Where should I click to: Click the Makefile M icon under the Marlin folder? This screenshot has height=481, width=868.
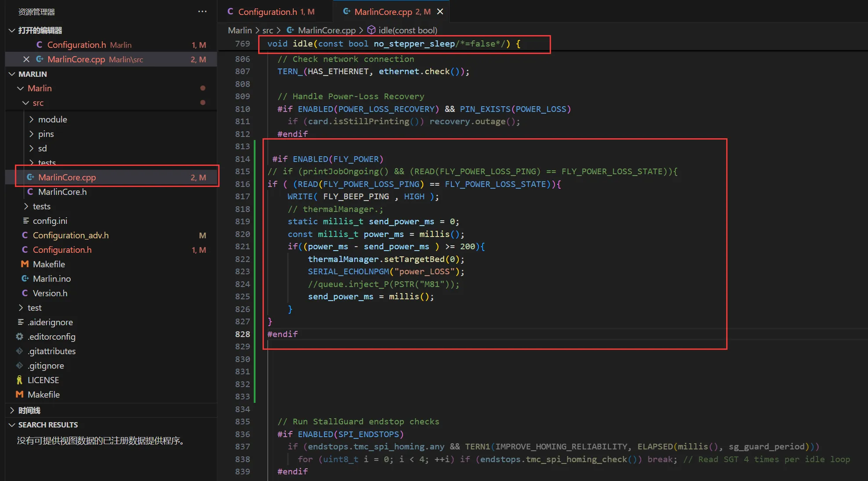point(25,264)
